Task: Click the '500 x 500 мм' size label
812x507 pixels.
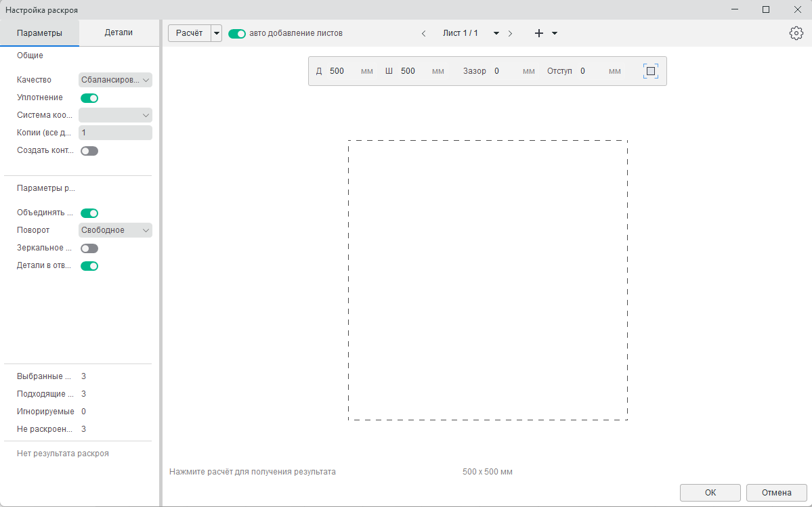Action: (488, 472)
